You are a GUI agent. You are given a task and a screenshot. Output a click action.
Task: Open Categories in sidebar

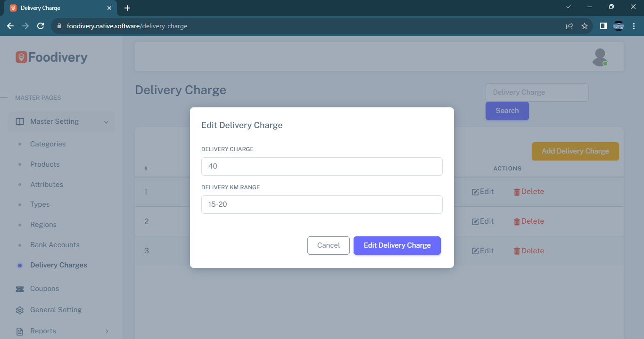48,144
